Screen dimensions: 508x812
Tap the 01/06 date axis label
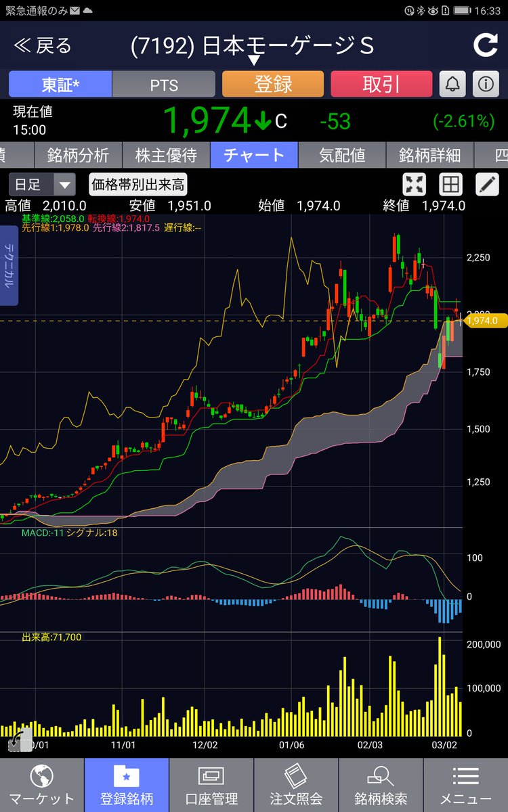[291, 744]
